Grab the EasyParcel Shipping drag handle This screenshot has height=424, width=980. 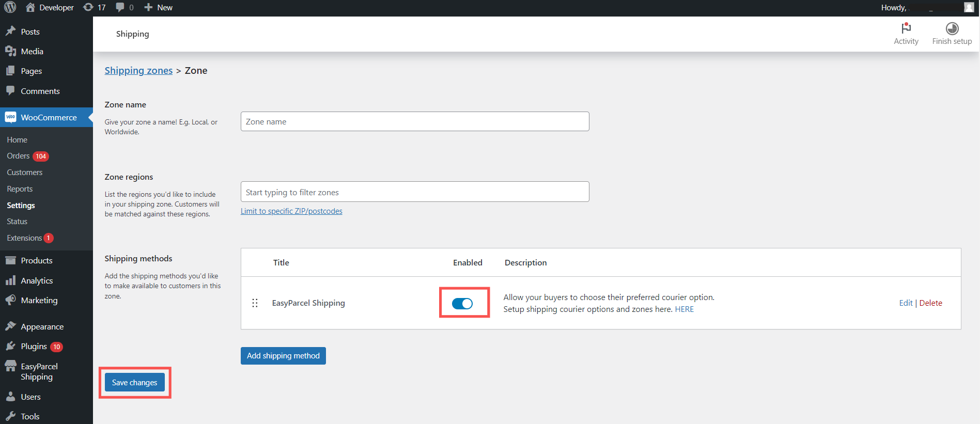pyautogui.click(x=255, y=303)
